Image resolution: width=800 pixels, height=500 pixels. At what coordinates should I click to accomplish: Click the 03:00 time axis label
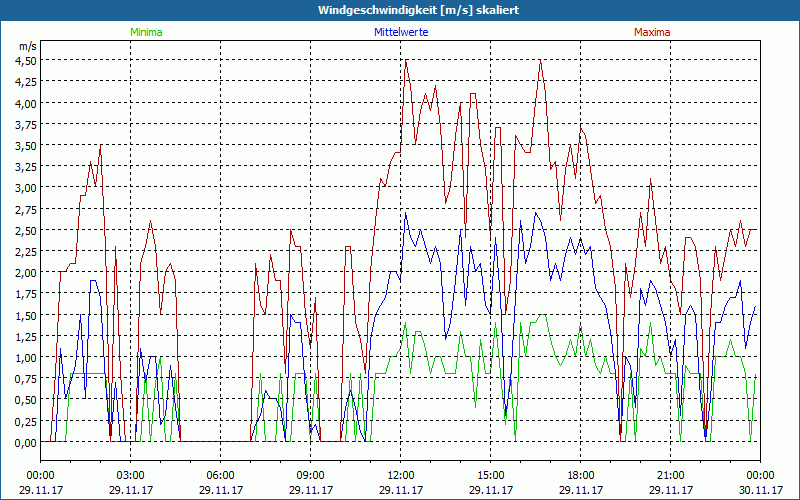131,476
